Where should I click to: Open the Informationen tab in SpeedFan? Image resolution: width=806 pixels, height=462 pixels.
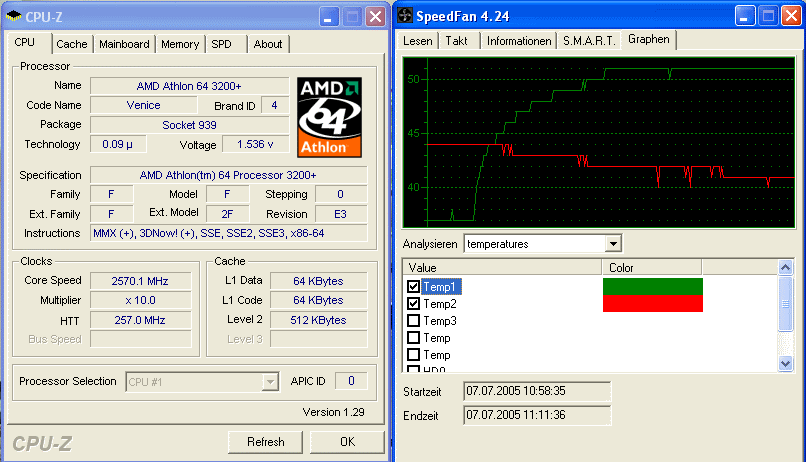pyautogui.click(x=519, y=41)
